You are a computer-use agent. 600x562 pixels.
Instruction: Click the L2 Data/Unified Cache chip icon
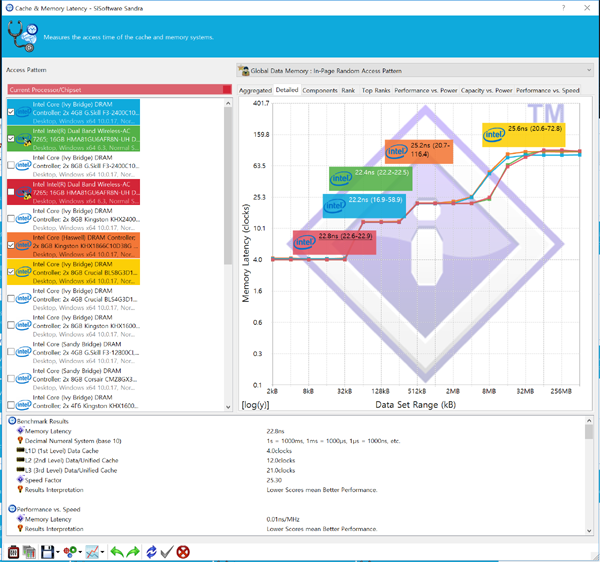click(20, 460)
